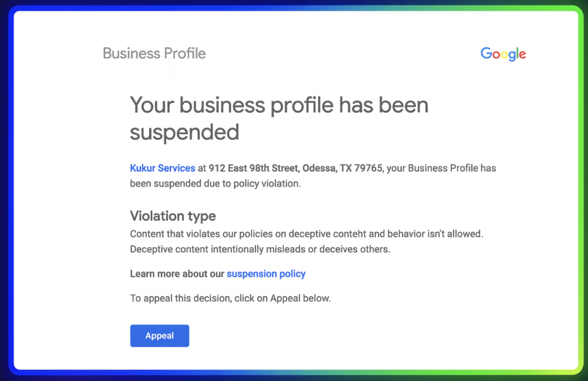
Task: Click the sentence "Deceptive content intentionally misleads"
Action: 218,249
